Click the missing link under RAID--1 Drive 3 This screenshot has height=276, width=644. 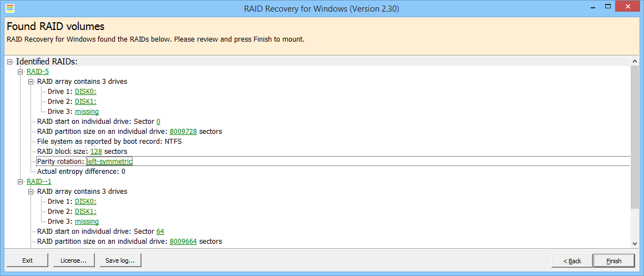tap(87, 222)
